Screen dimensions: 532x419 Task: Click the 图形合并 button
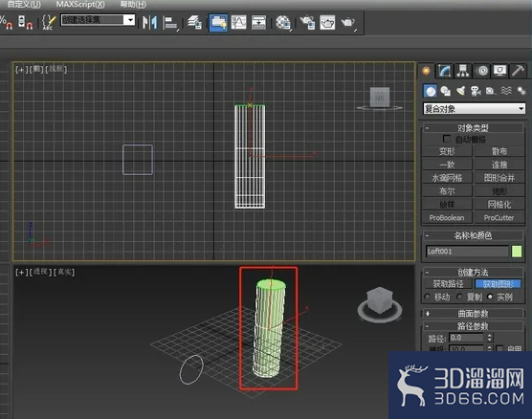(499, 178)
